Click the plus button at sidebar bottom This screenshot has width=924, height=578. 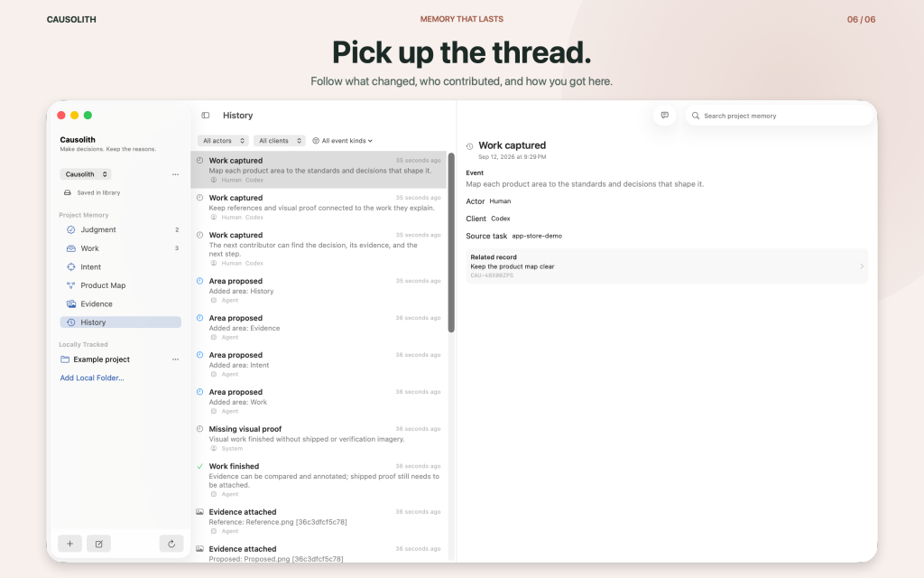(69, 544)
